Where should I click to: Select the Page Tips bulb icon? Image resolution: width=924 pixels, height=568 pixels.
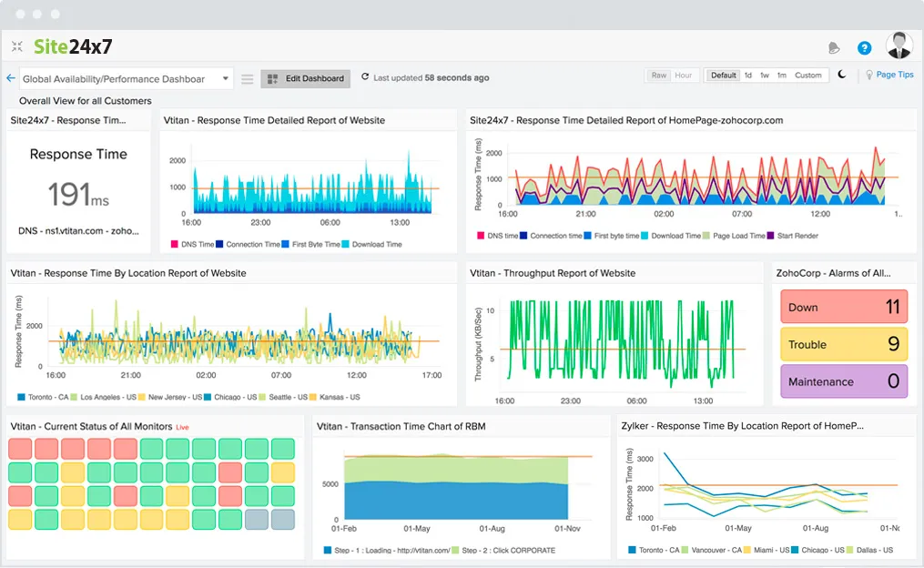pyautogui.click(x=869, y=75)
